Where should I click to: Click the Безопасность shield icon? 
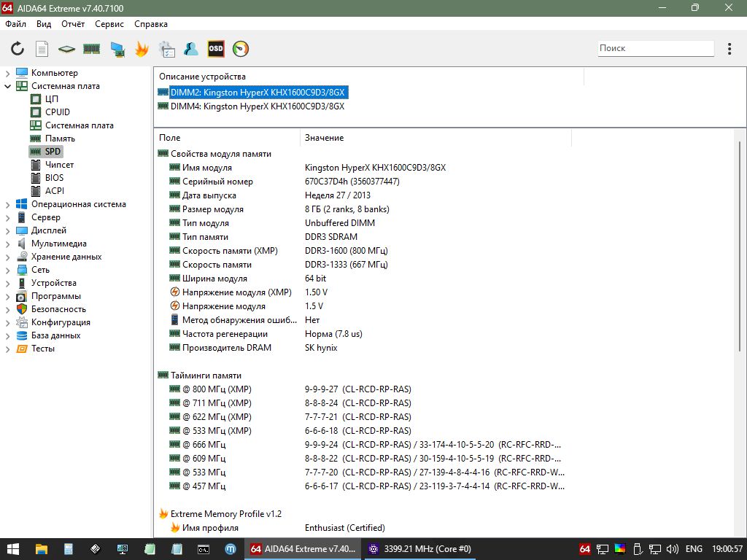[21, 309]
